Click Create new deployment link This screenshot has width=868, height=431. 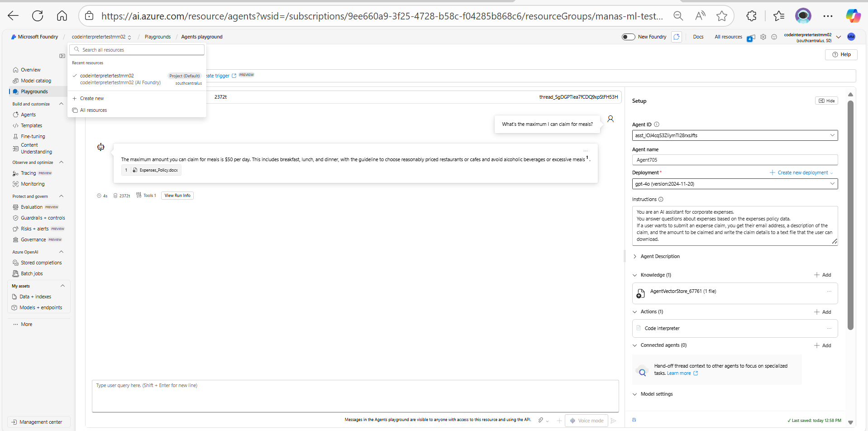click(x=801, y=172)
